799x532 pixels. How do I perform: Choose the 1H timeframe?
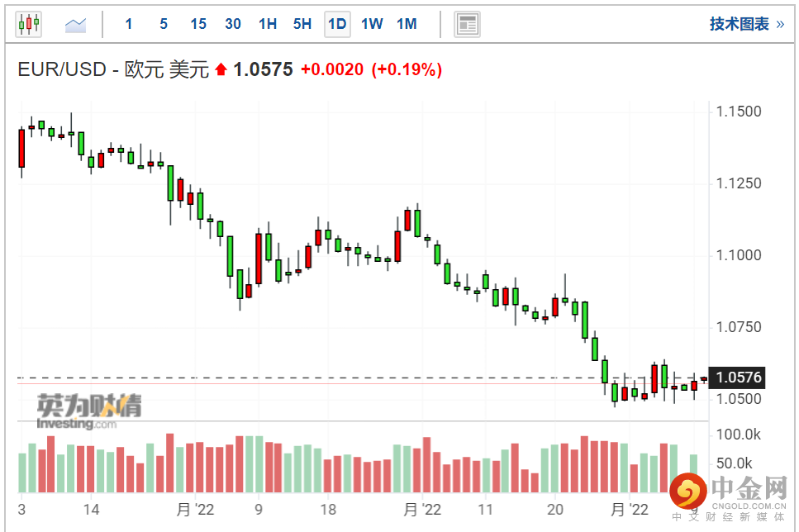268,24
